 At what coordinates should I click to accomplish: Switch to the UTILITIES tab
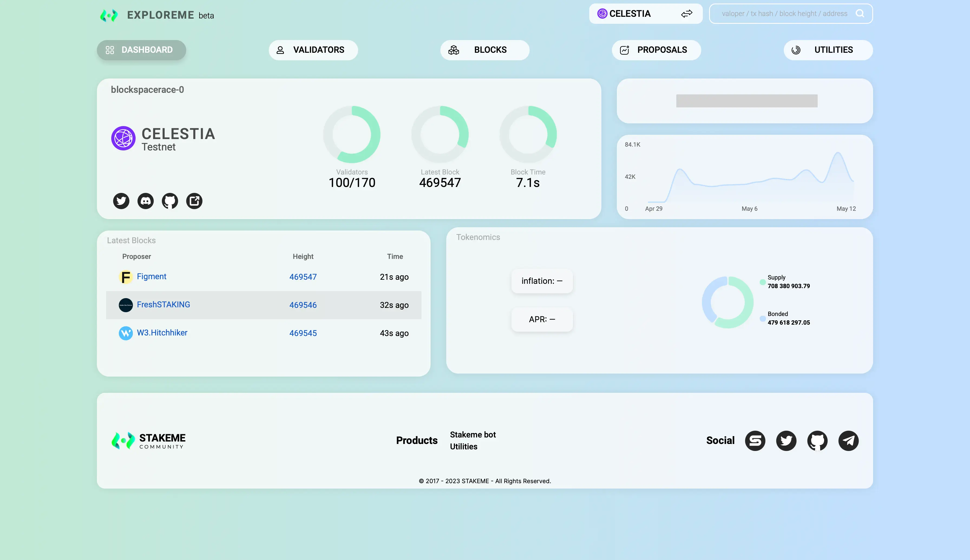click(828, 50)
